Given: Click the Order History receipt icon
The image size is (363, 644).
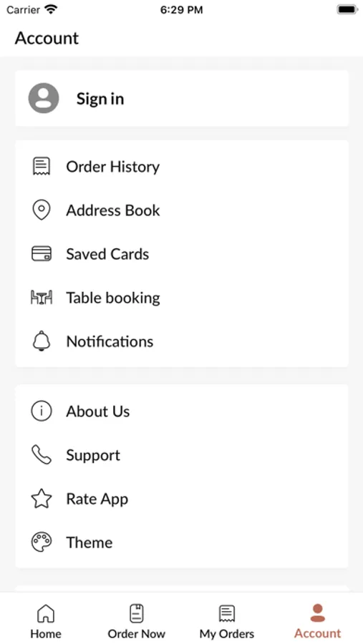Looking at the screenshot, I should pos(41,167).
